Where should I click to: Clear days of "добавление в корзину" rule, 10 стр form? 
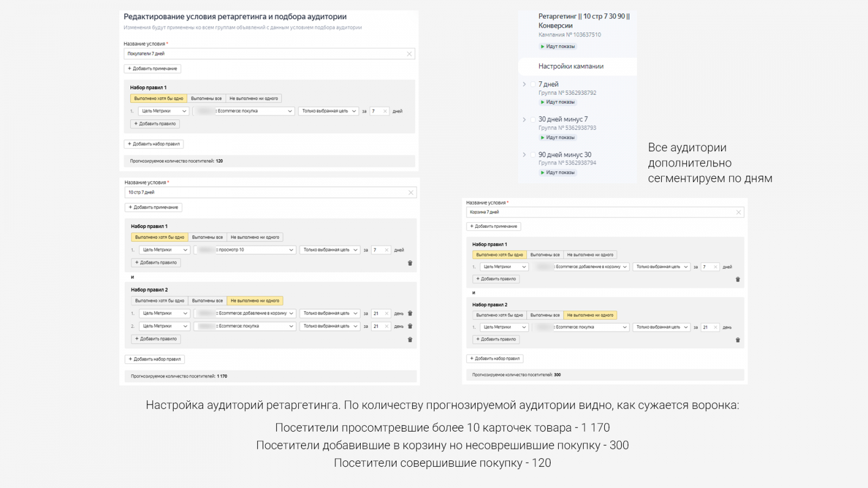387,313
